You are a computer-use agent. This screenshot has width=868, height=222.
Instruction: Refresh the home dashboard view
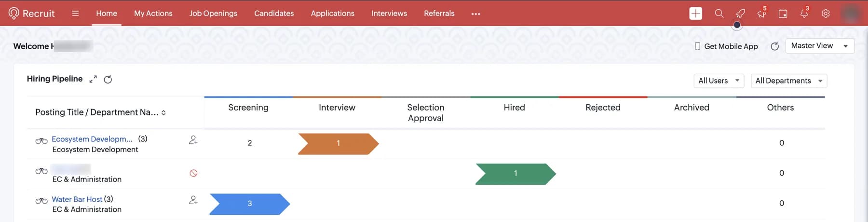(774, 46)
